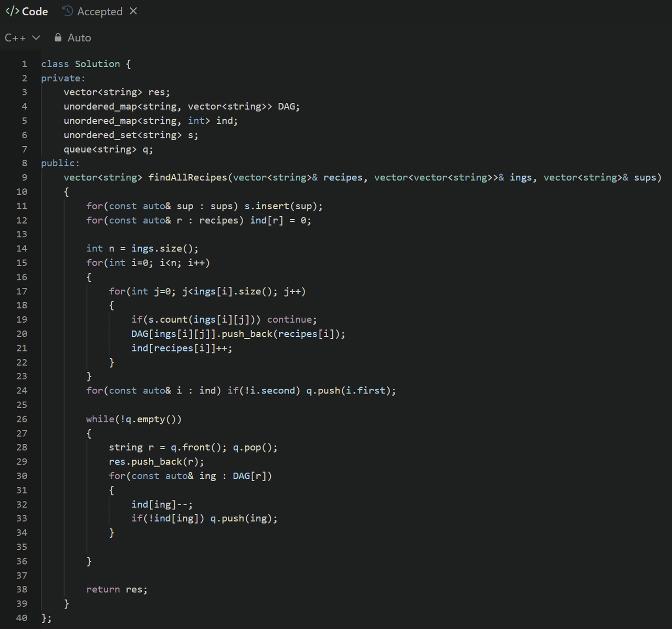The image size is (672, 629).
Task: Click 'DAG[r])' on line 30
Action: (253, 476)
